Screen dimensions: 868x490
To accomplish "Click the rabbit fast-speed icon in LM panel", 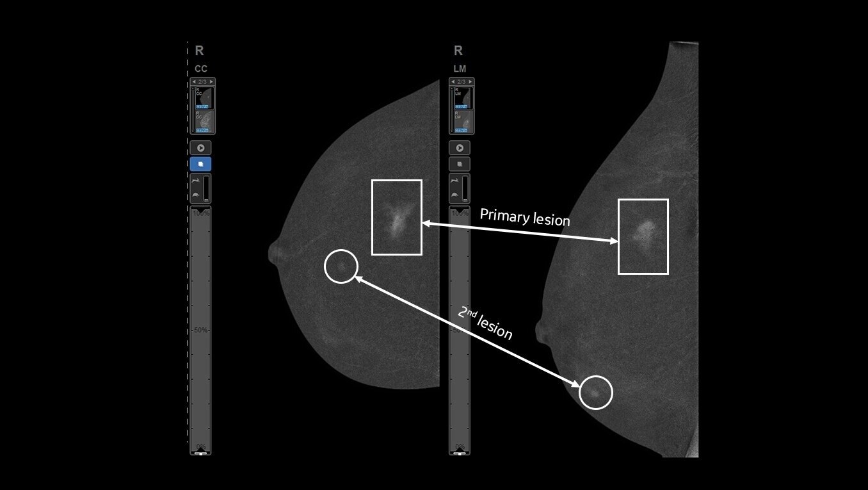I will click(455, 181).
